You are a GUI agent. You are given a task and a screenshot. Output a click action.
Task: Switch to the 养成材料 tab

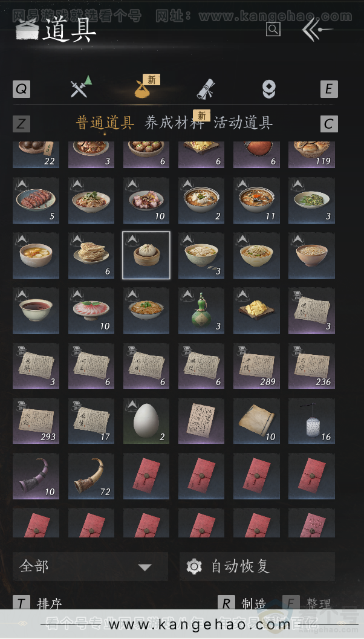tap(175, 123)
